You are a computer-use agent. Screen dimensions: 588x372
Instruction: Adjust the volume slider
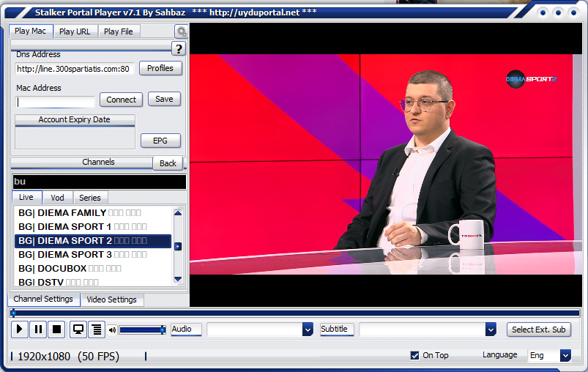click(143, 330)
